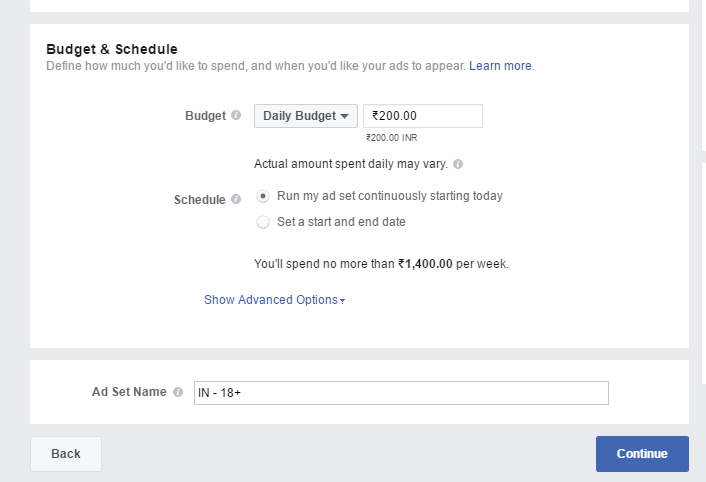Screen dimensions: 706x482
Task: Expand Show Advanced Options
Action: click(274, 300)
